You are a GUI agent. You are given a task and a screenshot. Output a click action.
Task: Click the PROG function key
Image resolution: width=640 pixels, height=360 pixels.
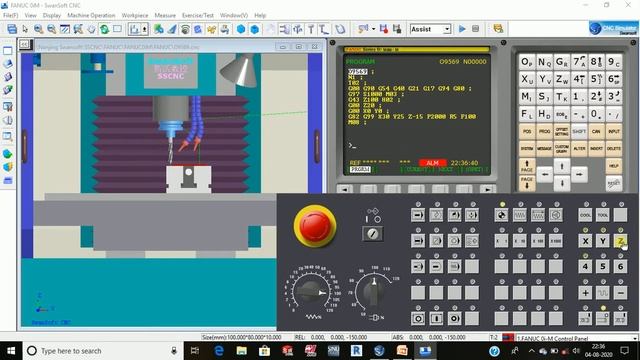544,132
